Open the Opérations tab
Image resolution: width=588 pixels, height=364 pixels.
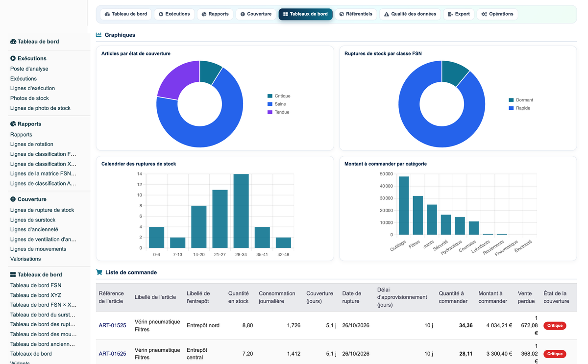(x=497, y=14)
